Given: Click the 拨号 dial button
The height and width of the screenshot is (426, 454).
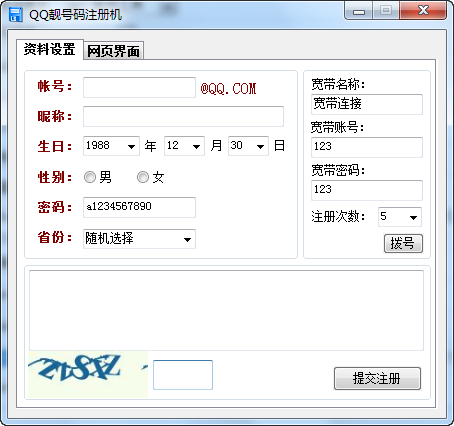Looking at the screenshot, I should coord(403,243).
